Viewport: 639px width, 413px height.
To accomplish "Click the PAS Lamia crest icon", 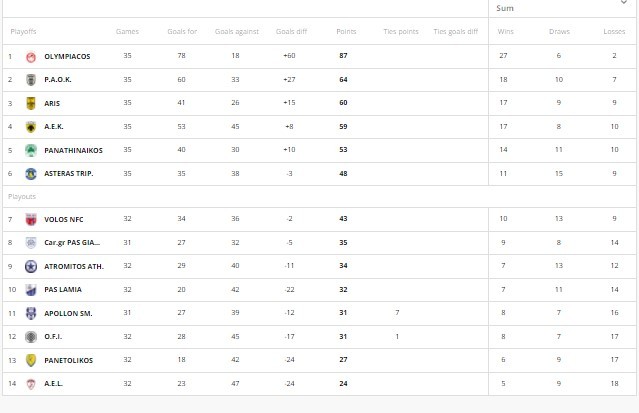I will coord(31,290).
